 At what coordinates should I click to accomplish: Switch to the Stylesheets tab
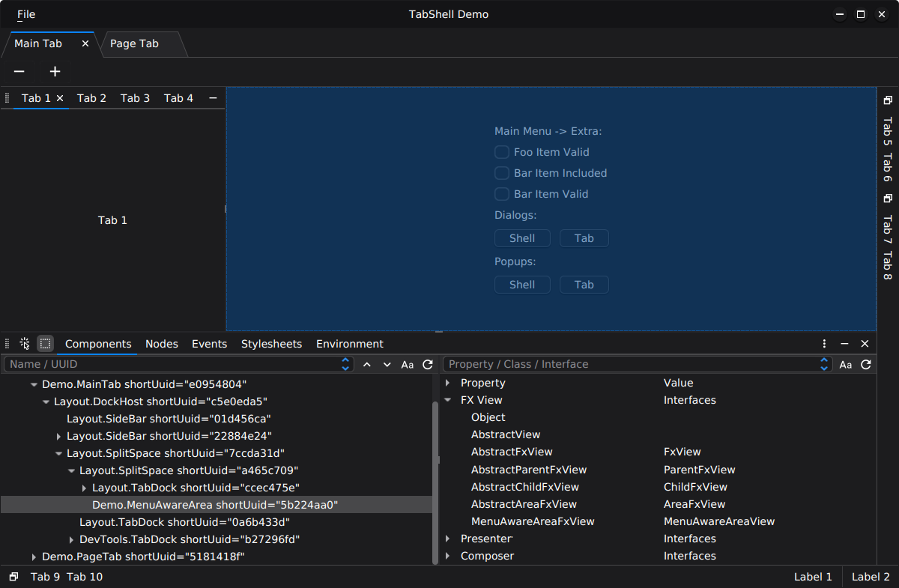pos(271,344)
